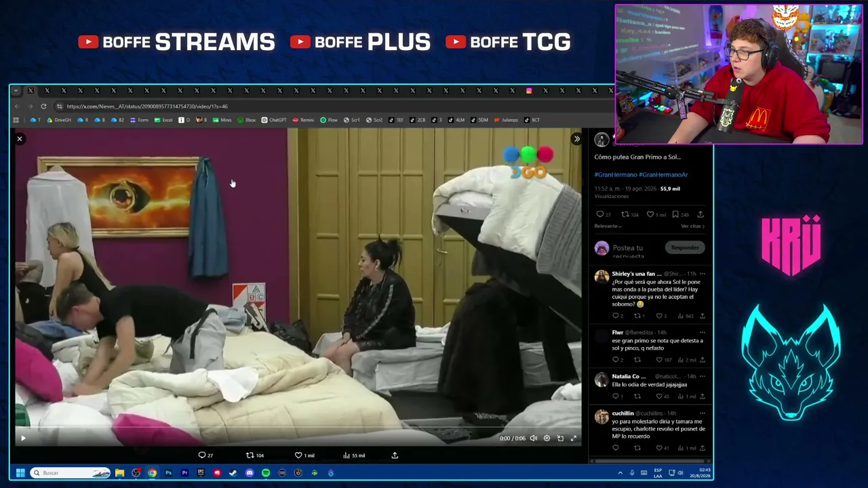Open Photoshop from the Windows taskbar
The height and width of the screenshot is (488, 868).
(168, 473)
